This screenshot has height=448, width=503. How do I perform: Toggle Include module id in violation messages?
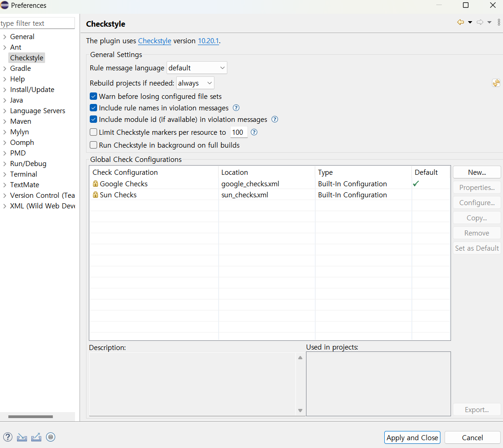pyautogui.click(x=93, y=119)
